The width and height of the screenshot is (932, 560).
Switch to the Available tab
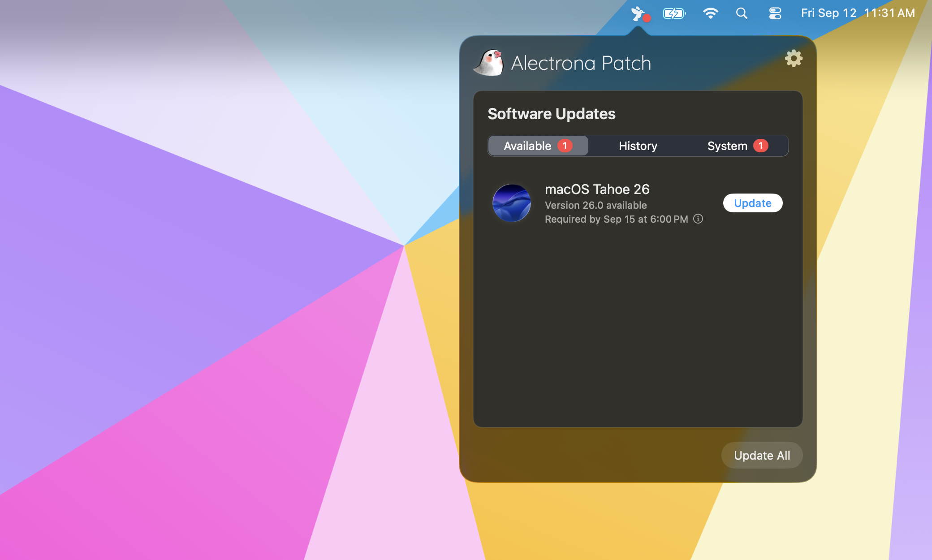pyautogui.click(x=538, y=146)
